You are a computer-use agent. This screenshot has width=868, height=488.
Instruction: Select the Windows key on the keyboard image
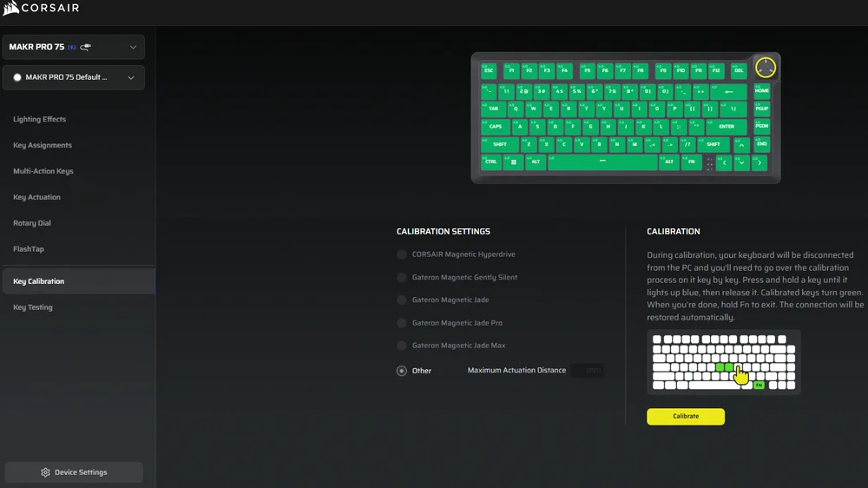pos(513,162)
